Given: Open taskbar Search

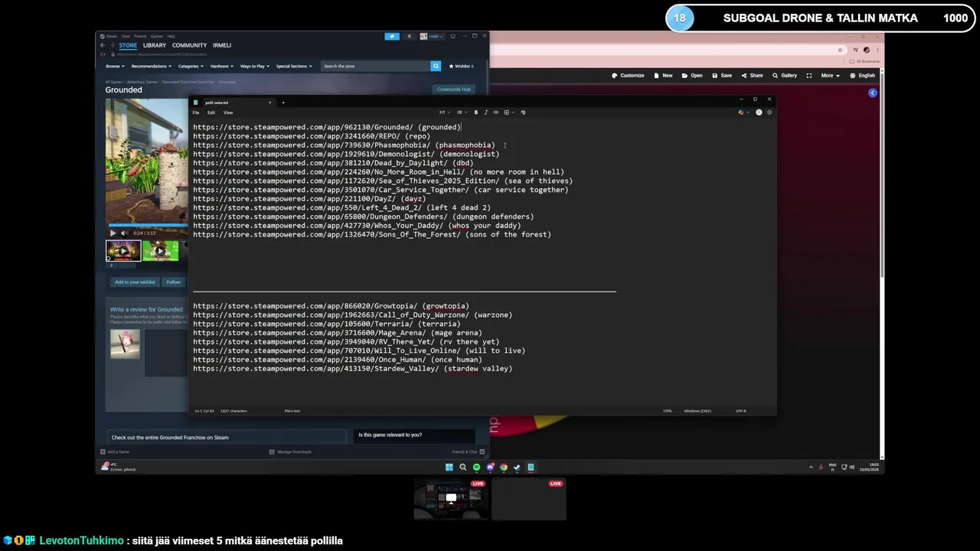Looking at the screenshot, I should 462,467.
